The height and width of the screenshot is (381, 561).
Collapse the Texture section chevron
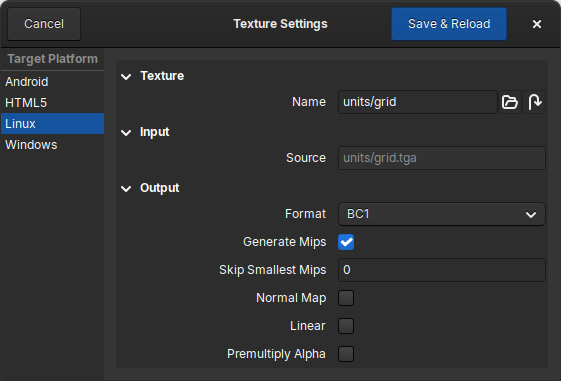click(126, 76)
